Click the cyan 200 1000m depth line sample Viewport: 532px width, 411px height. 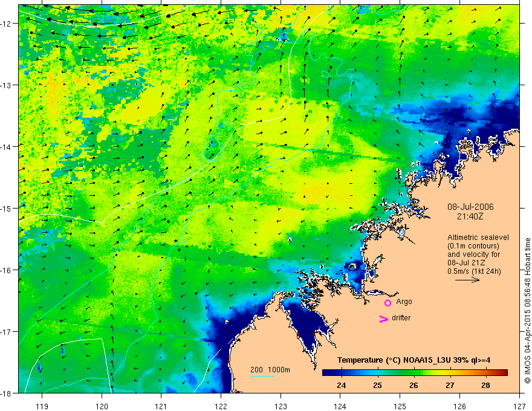262,376
